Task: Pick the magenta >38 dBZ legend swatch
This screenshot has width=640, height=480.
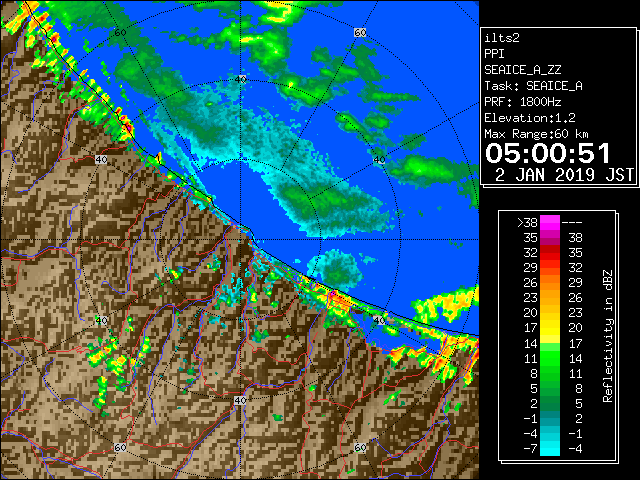Action: coord(550,222)
